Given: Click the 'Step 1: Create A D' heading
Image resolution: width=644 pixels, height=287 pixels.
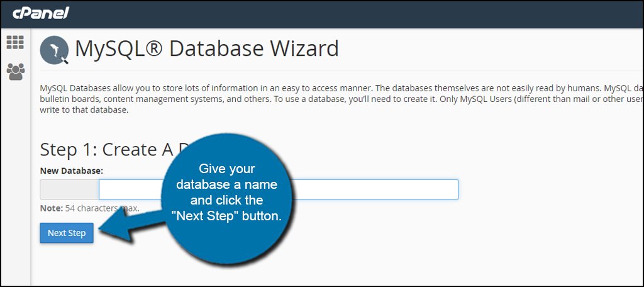Looking at the screenshot, I should (115, 150).
